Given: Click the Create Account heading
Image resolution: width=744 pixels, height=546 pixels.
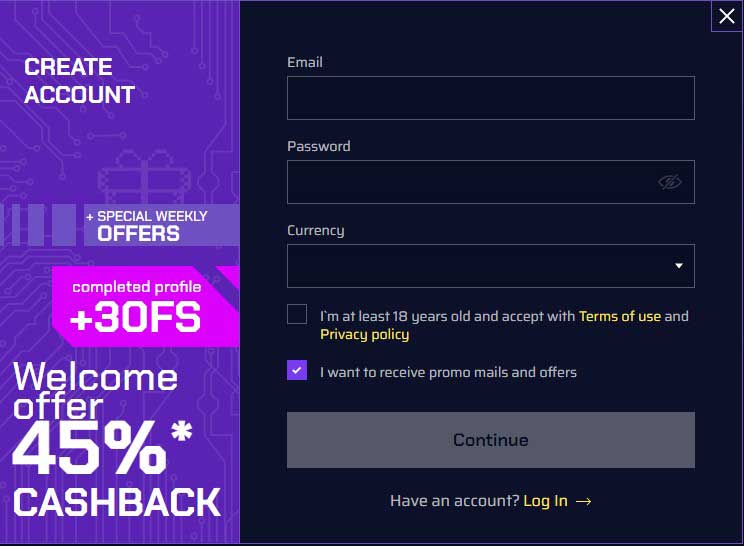Looking at the screenshot, I should pyautogui.click(x=79, y=81).
